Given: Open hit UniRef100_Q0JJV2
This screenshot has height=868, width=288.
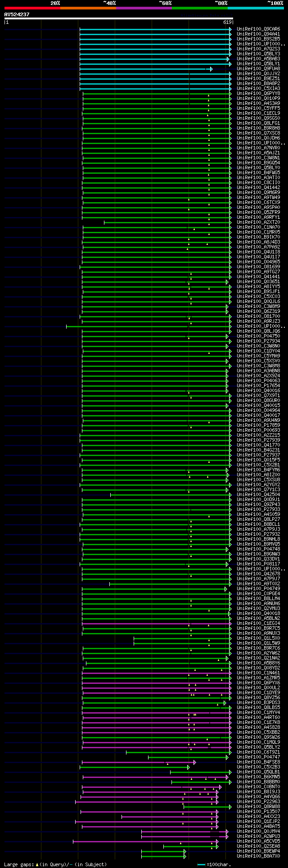Looking at the screenshot, I should 258,74.
